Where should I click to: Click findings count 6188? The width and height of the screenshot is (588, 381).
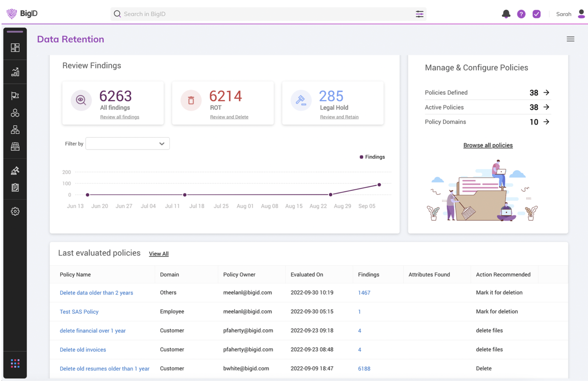click(x=364, y=369)
